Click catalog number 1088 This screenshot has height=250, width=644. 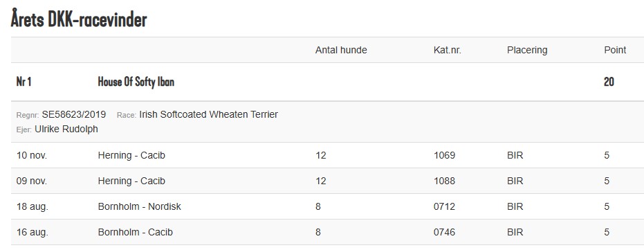tap(444, 181)
